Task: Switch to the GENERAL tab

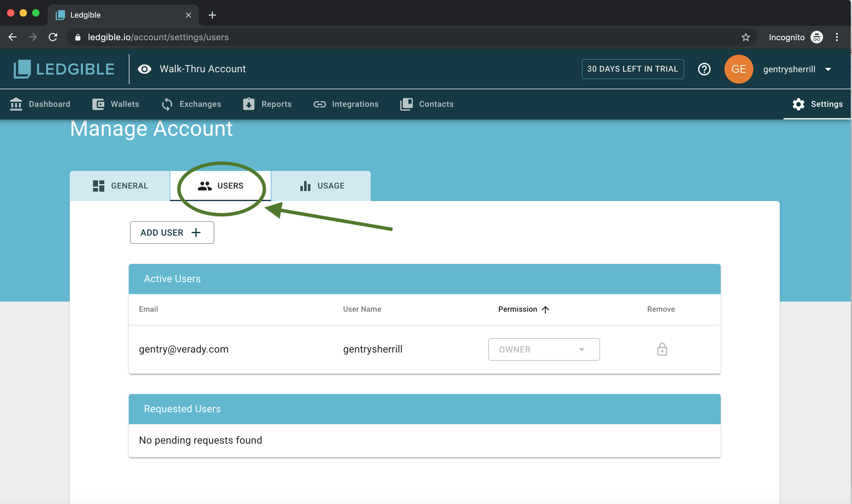Action: coord(120,186)
